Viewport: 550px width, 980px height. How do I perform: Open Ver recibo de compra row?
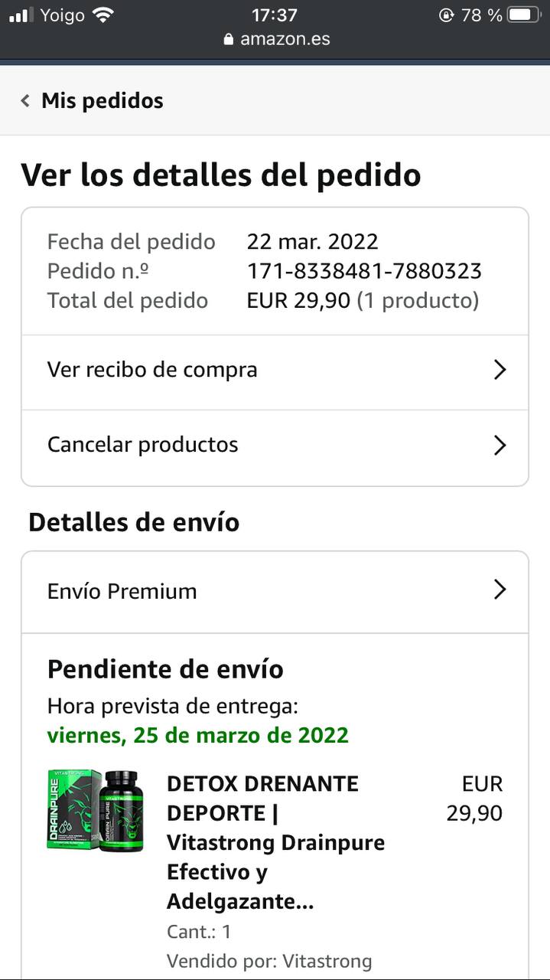point(275,371)
